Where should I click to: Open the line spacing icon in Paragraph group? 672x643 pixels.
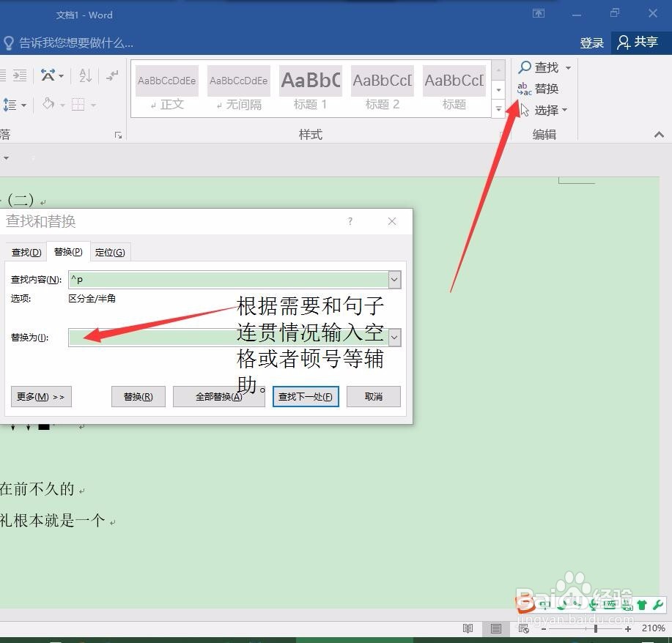(x=12, y=105)
